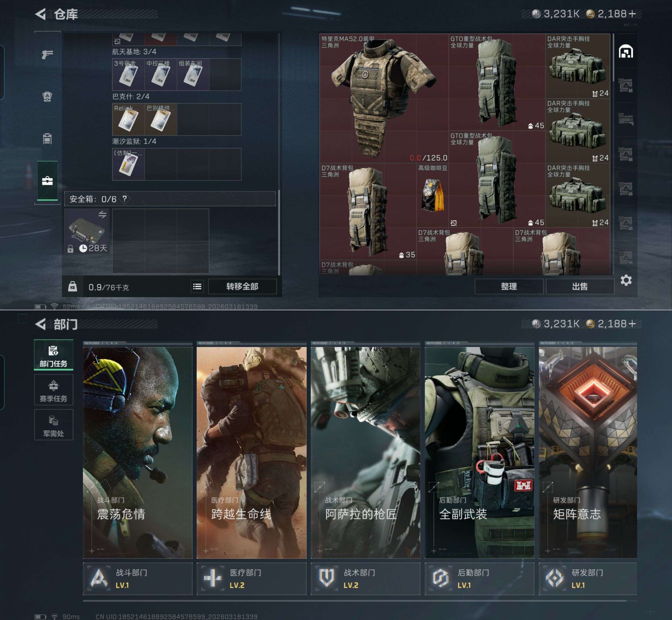Click the 航天基地: 3/4 label

click(x=134, y=52)
